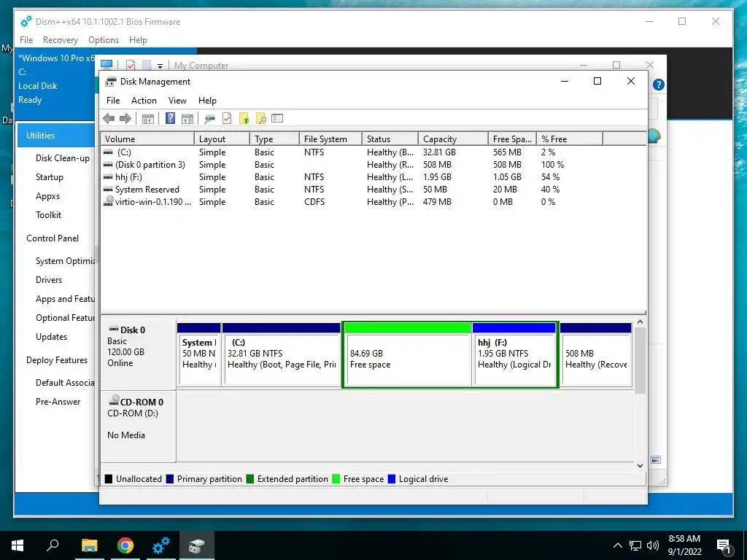This screenshot has width=747, height=560.
Task: Open Toolkit in Dism++ sidebar
Action: click(48, 215)
